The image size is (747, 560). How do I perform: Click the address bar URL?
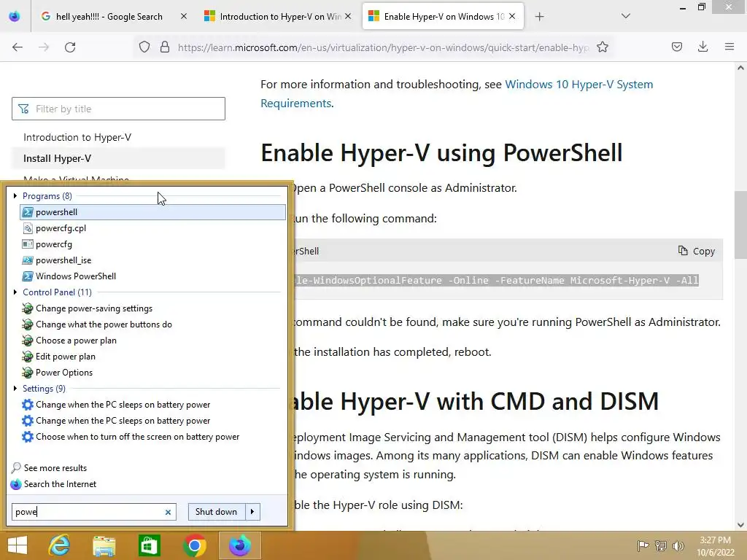[383, 47]
